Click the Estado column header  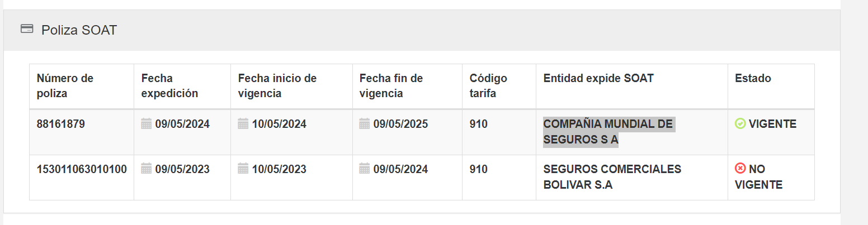click(753, 79)
